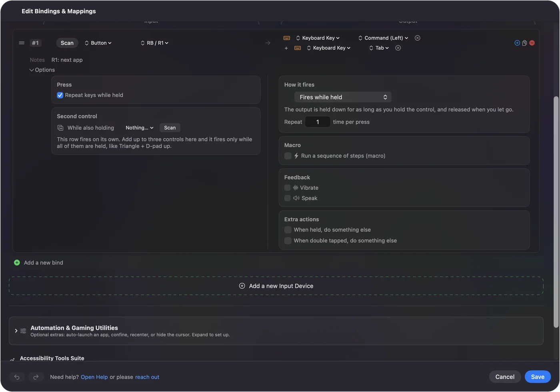Click the sliders icon of Automation & Gaming Utilities
This screenshot has height=392, width=560.
pyautogui.click(x=23, y=331)
